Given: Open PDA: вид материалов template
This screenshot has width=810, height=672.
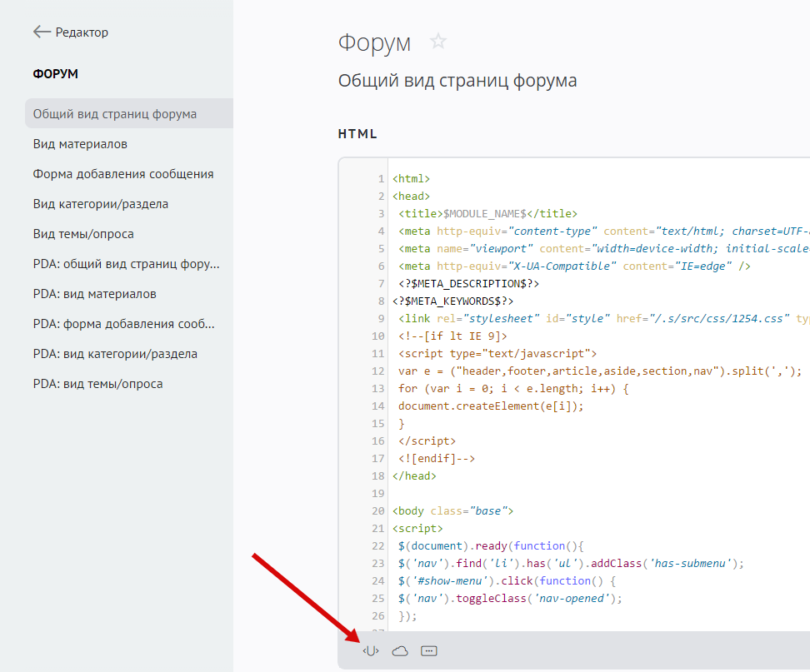Looking at the screenshot, I should pyautogui.click(x=95, y=294).
